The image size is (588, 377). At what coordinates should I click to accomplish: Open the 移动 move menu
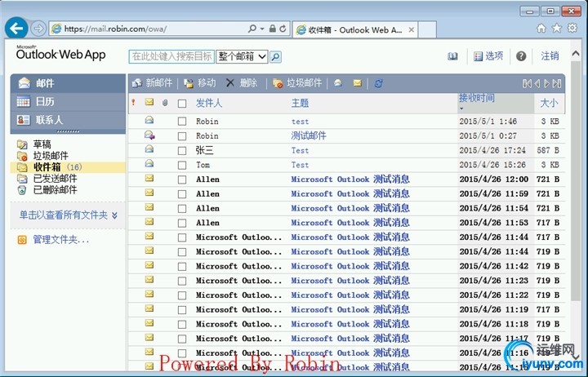coord(200,82)
